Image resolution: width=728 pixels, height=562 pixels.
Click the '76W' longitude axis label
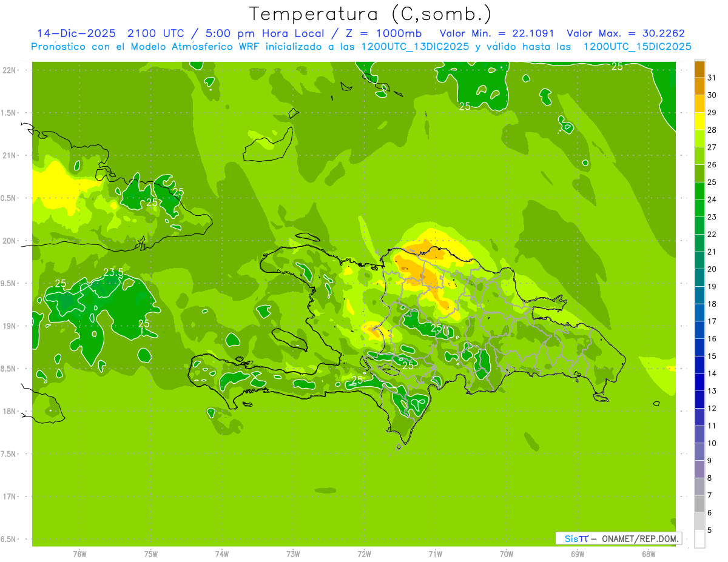point(80,554)
